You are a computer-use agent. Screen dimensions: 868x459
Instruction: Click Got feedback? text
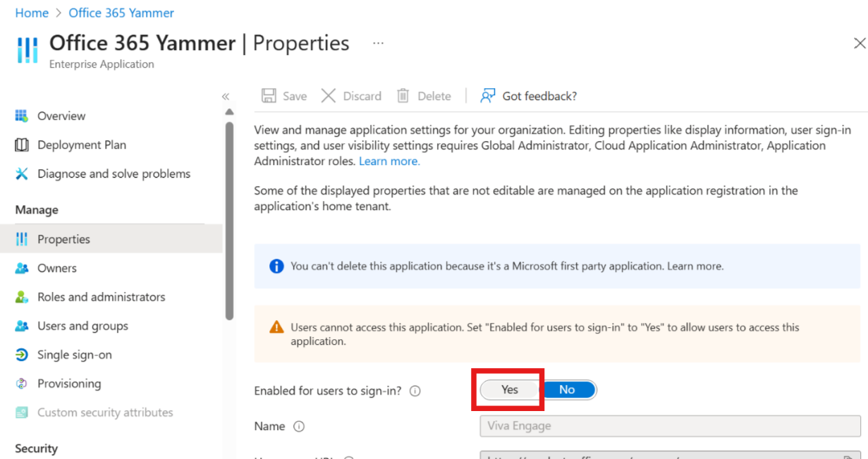539,96
